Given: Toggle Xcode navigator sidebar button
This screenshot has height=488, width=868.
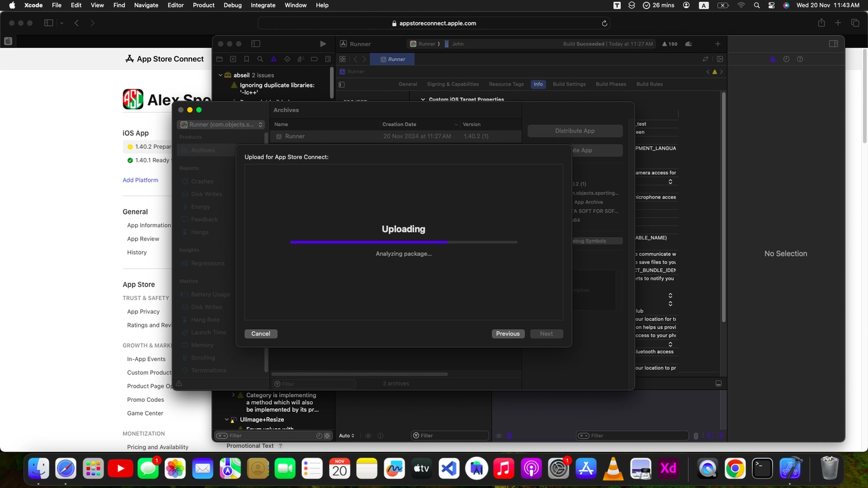Looking at the screenshot, I should (255, 44).
